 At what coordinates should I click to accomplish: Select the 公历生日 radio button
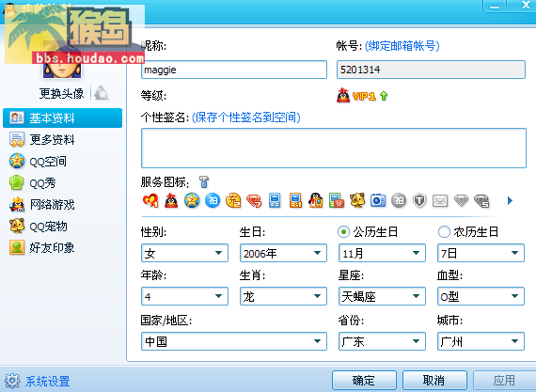point(343,232)
